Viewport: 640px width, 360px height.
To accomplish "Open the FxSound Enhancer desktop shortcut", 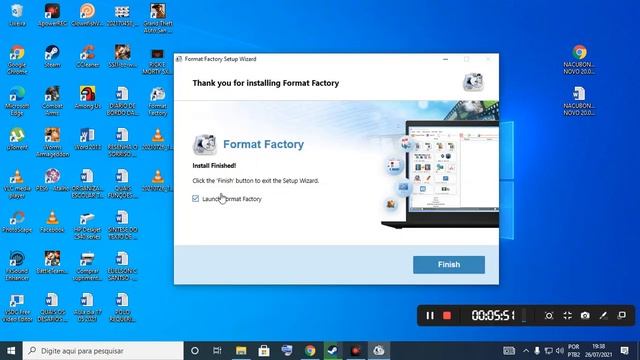I will (x=17, y=266).
